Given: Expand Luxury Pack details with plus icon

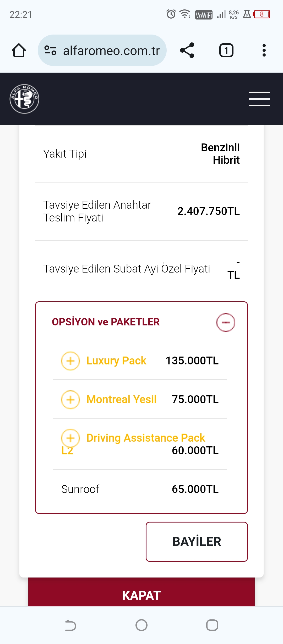Looking at the screenshot, I should 70,361.
